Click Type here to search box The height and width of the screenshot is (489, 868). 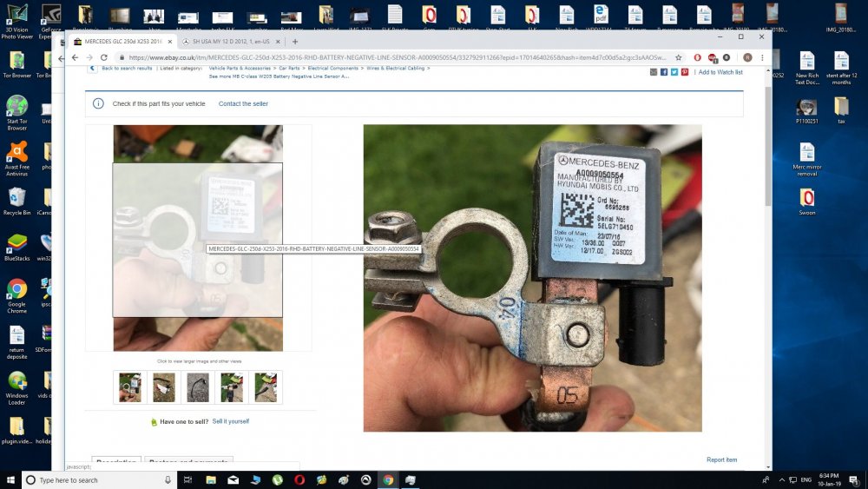click(99, 479)
